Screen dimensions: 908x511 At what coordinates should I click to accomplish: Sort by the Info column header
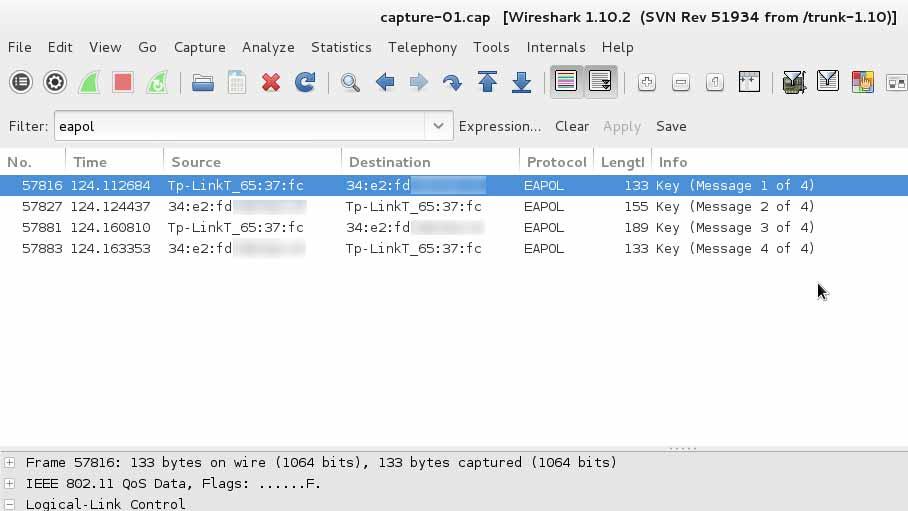pos(779,162)
